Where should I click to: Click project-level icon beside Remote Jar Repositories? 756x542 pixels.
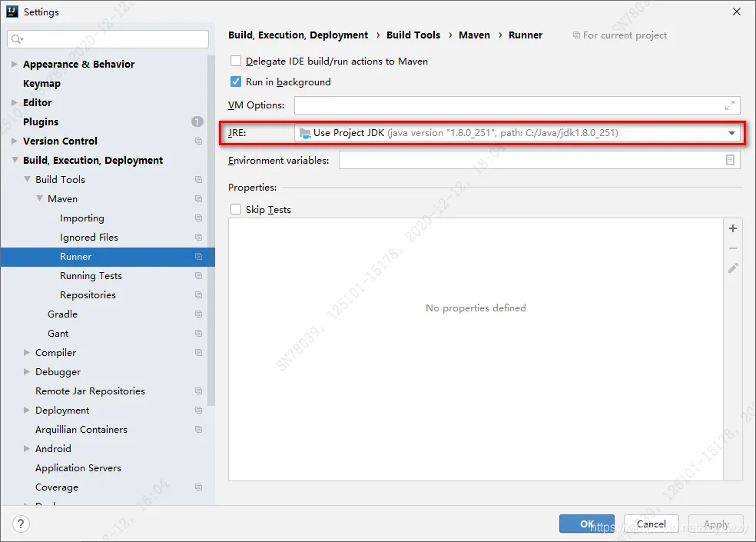pos(198,391)
